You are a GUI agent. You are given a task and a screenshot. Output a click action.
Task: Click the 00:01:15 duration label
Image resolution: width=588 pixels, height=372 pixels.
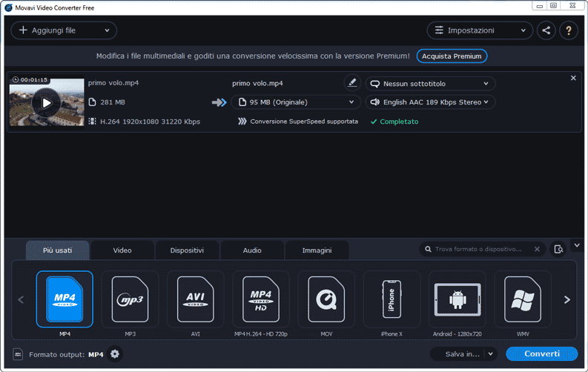click(x=34, y=80)
